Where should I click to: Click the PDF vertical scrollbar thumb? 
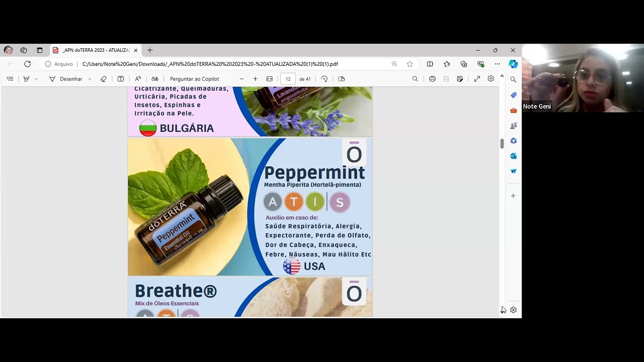point(502,143)
